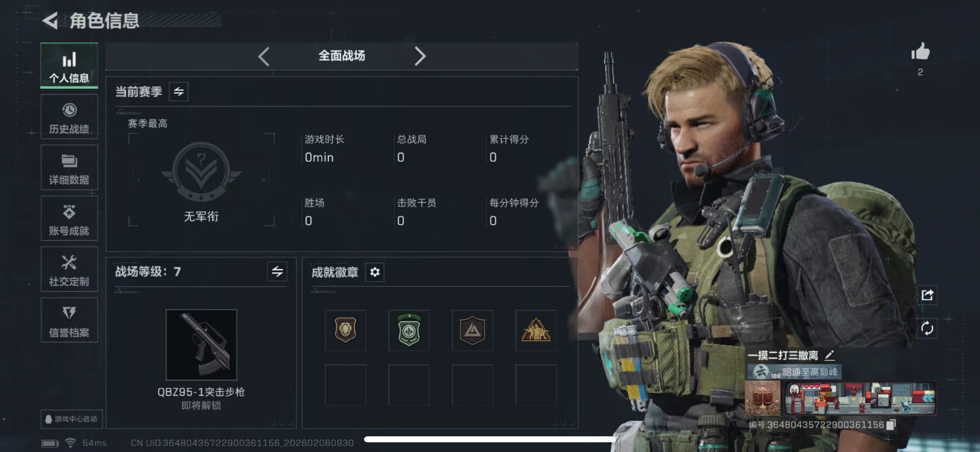Open 成就徽章 gear settings

pyautogui.click(x=375, y=272)
